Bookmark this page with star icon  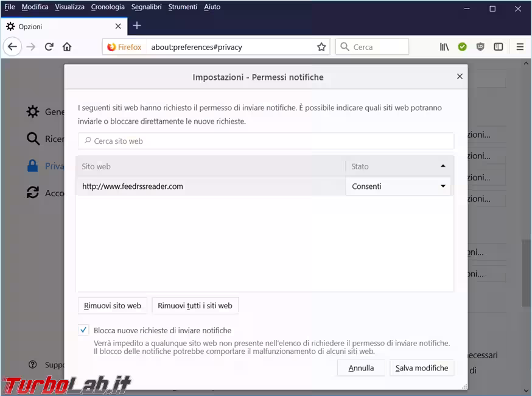pos(321,47)
